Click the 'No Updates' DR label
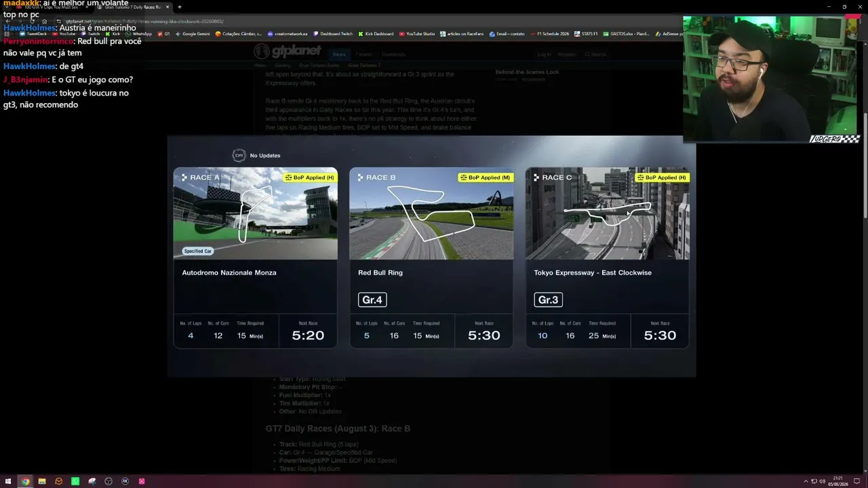Screen dimensions: 868x488 coord(265,155)
